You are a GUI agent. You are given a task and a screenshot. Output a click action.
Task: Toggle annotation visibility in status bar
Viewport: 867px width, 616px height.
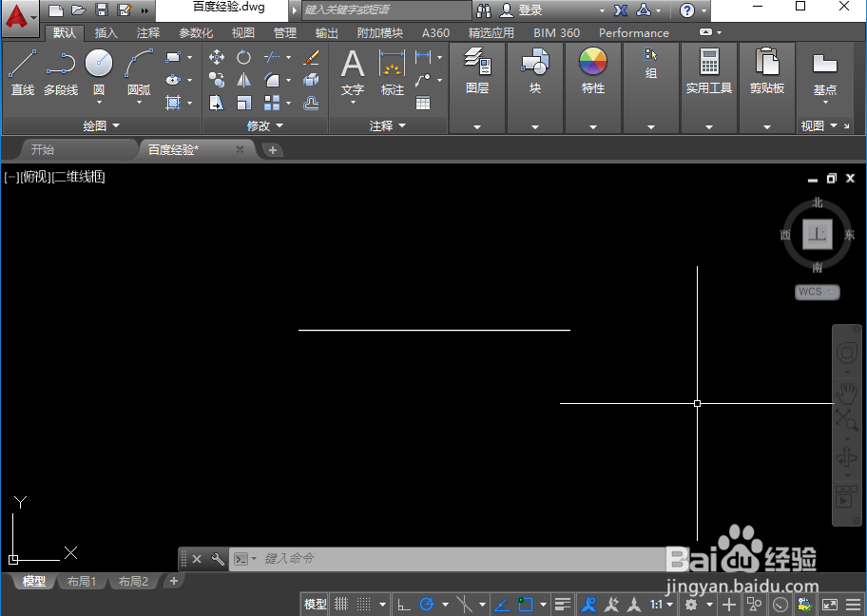(588, 605)
